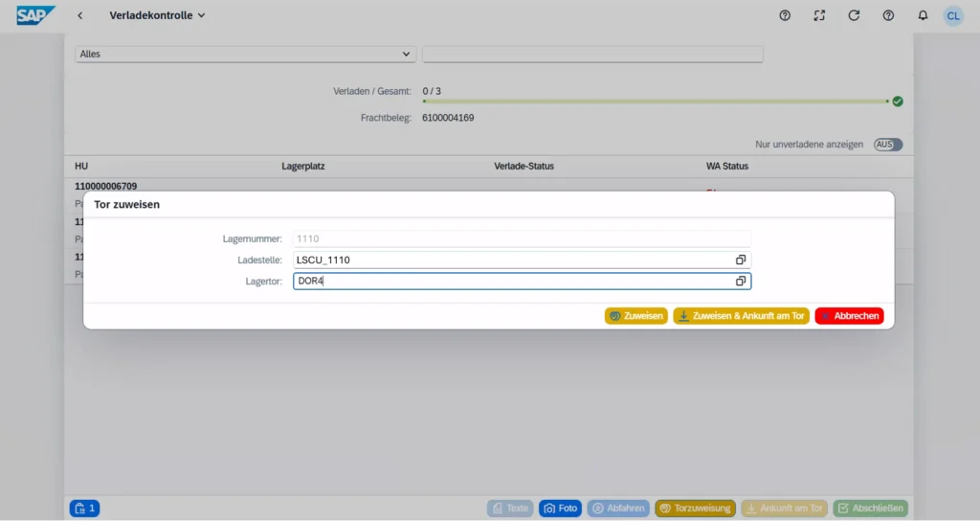The width and height of the screenshot is (980, 521).
Task: Open value help for Ladestelle
Action: click(x=741, y=260)
